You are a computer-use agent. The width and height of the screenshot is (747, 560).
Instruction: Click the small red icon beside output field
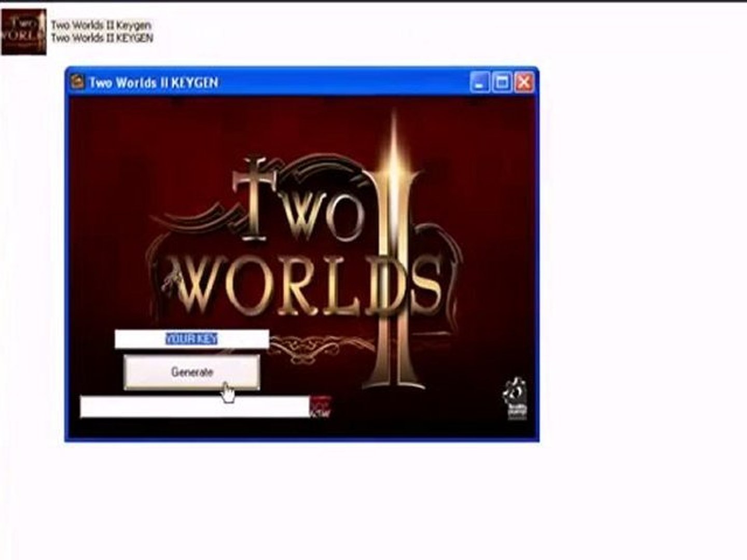[x=320, y=407]
